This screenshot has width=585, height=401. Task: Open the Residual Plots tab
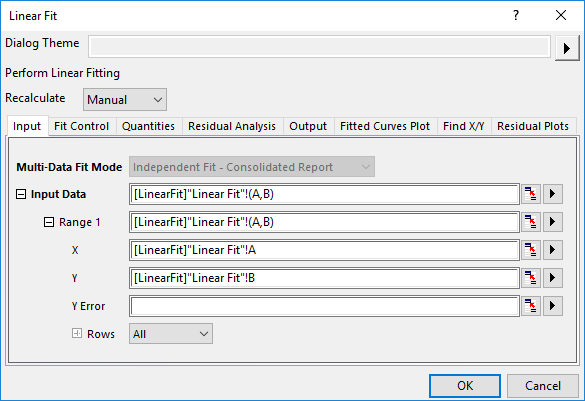[x=533, y=126]
